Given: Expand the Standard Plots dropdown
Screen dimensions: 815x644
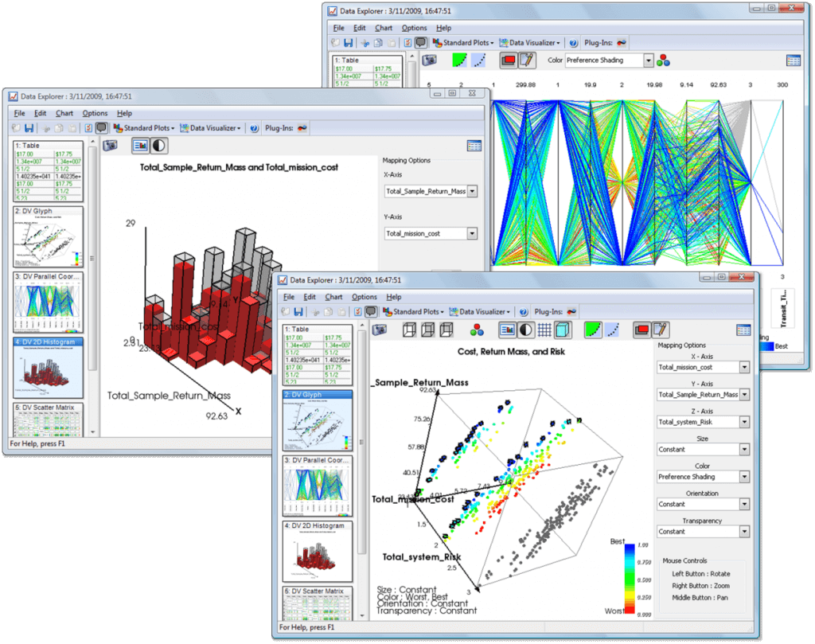Looking at the screenshot, I should pos(418,310).
